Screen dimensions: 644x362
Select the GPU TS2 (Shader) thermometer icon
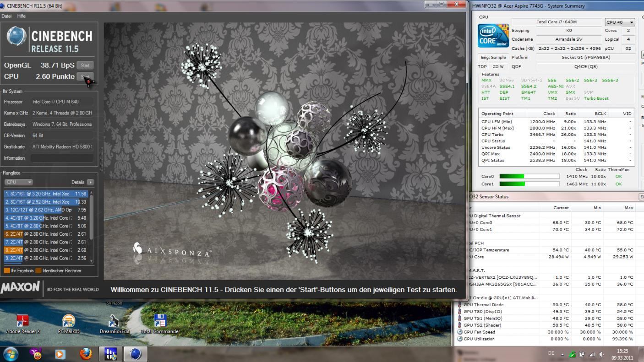[x=460, y=325]
